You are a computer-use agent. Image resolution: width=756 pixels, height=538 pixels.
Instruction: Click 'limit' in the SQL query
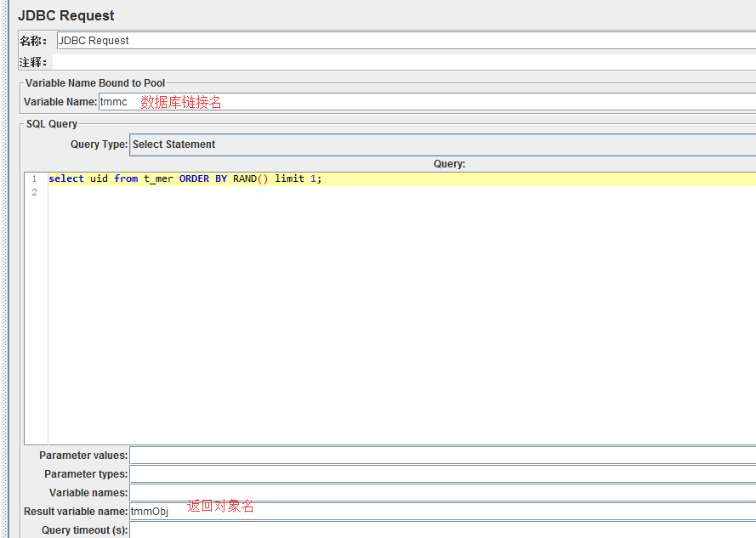pyautogui.click(x=290, y=178)
